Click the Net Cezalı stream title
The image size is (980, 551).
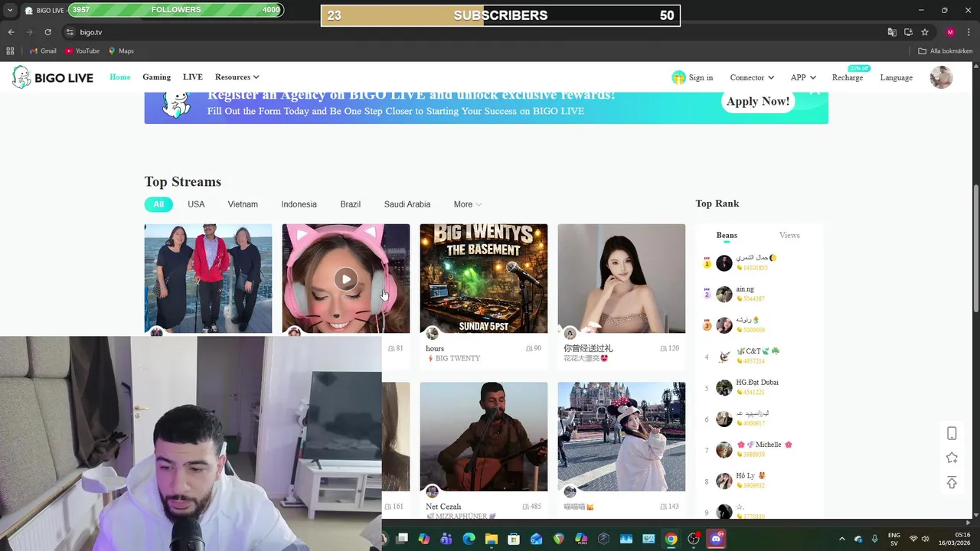pyautogui.click(x=443, y=507)
